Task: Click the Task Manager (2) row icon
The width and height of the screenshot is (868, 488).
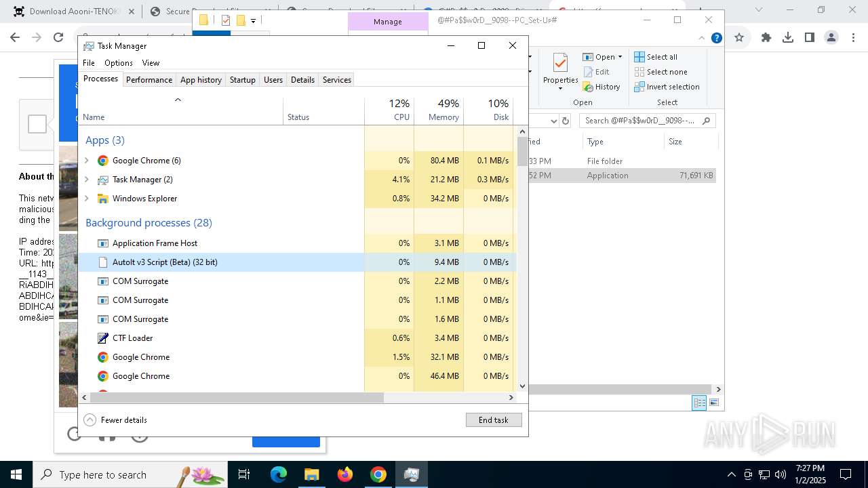Action: 103,180
